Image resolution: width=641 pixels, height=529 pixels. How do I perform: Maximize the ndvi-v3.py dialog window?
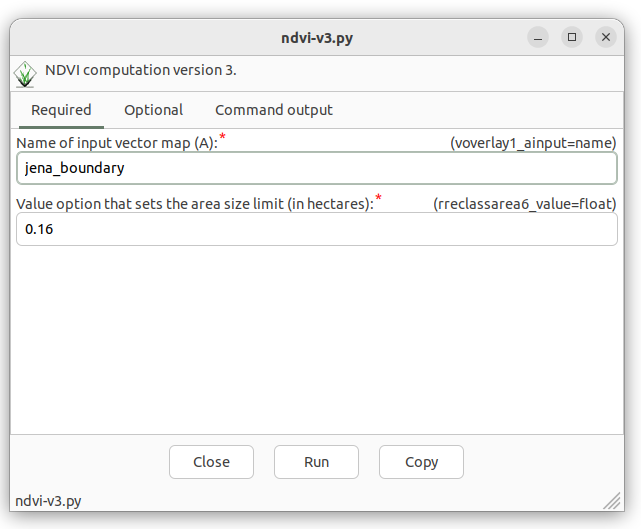click(572, 38)
